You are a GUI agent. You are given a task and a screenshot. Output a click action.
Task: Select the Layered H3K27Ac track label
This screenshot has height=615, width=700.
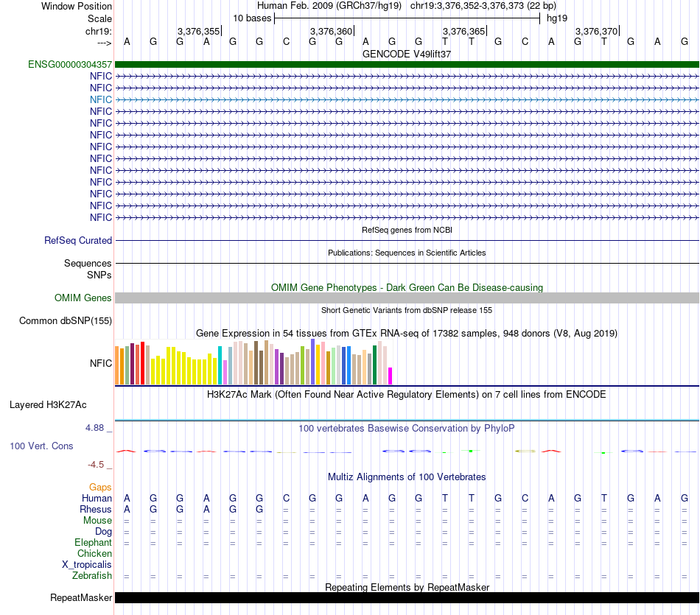(48, 404)
